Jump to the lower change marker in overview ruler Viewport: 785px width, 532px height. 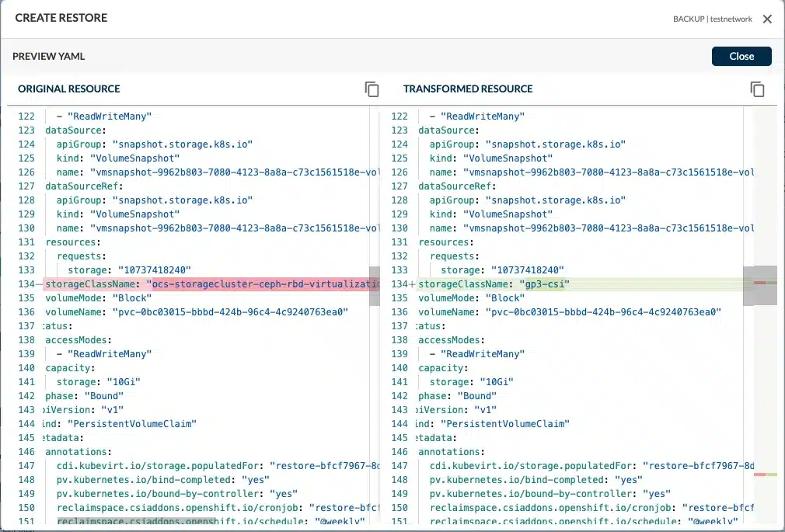(x=765, y=474)
